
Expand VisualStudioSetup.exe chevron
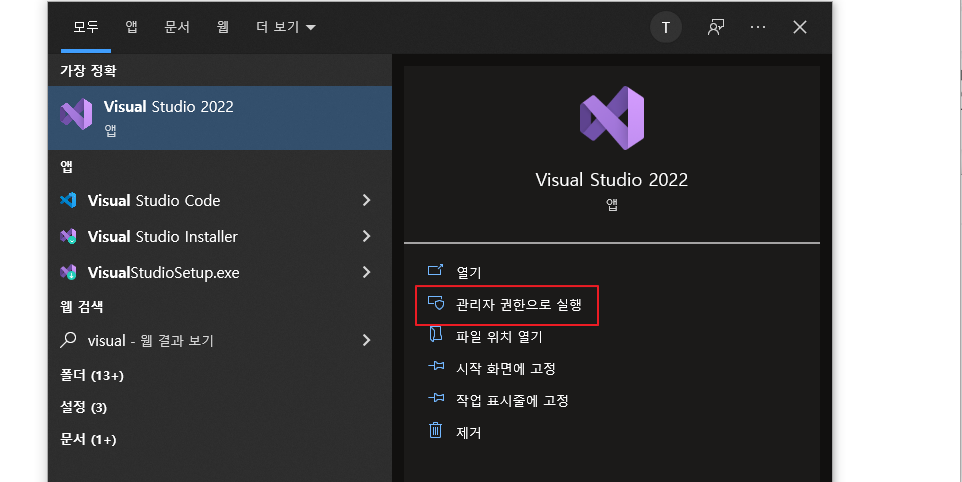coord(366,272)
